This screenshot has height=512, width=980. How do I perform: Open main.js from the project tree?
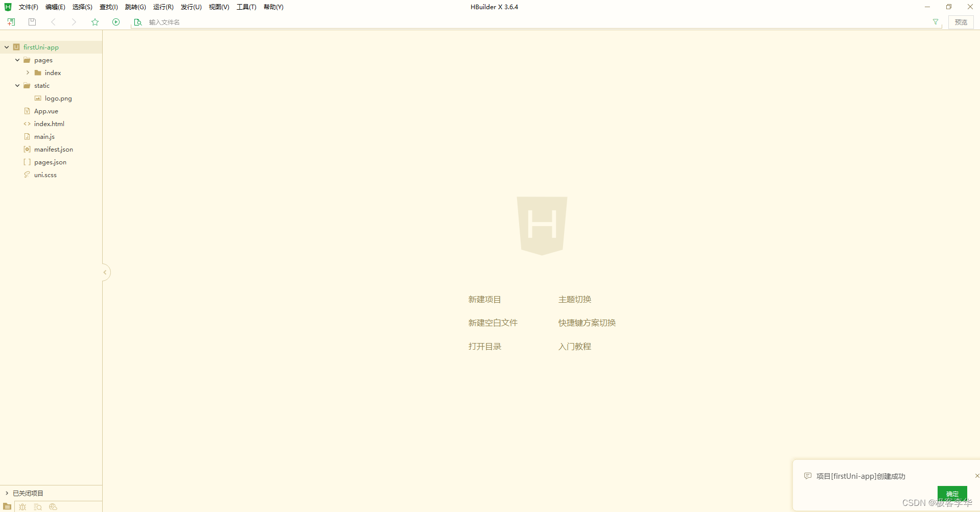coord(44,136)
